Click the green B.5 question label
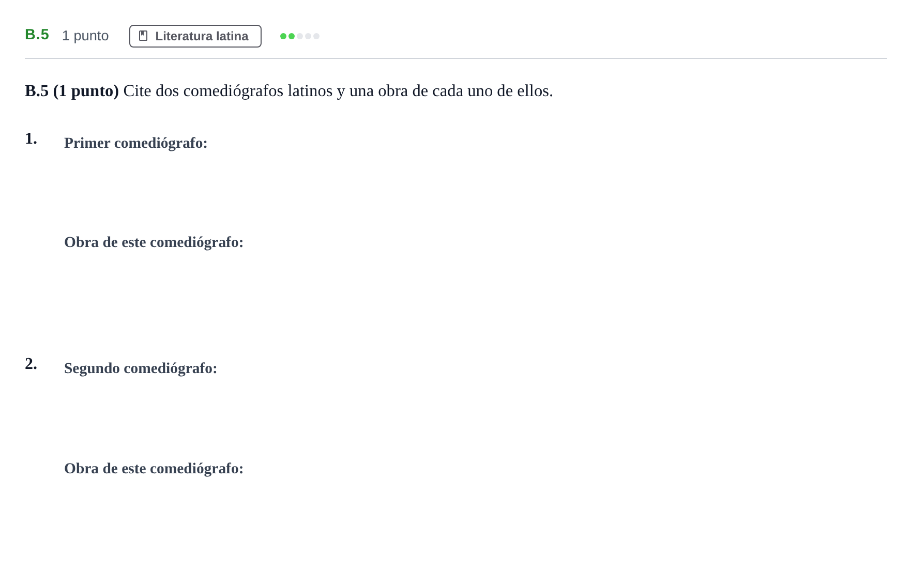Viewport: 912px width, 588px height. (37, 35)
